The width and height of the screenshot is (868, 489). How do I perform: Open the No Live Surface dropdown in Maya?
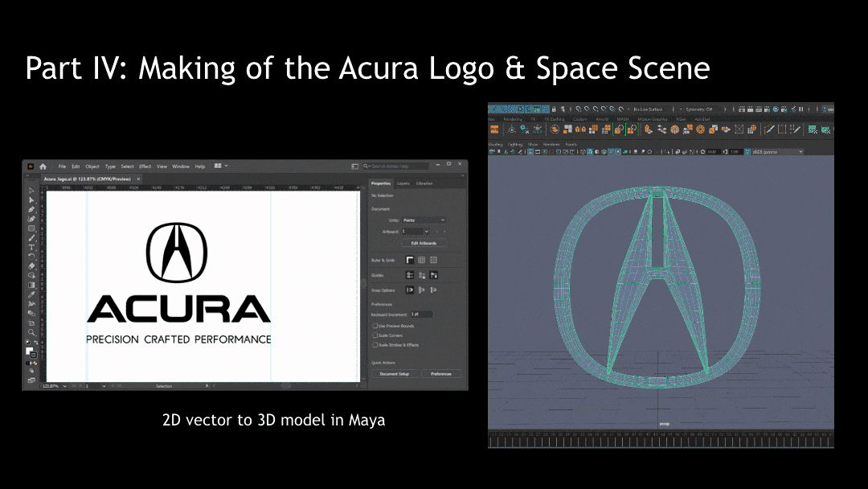647,109
